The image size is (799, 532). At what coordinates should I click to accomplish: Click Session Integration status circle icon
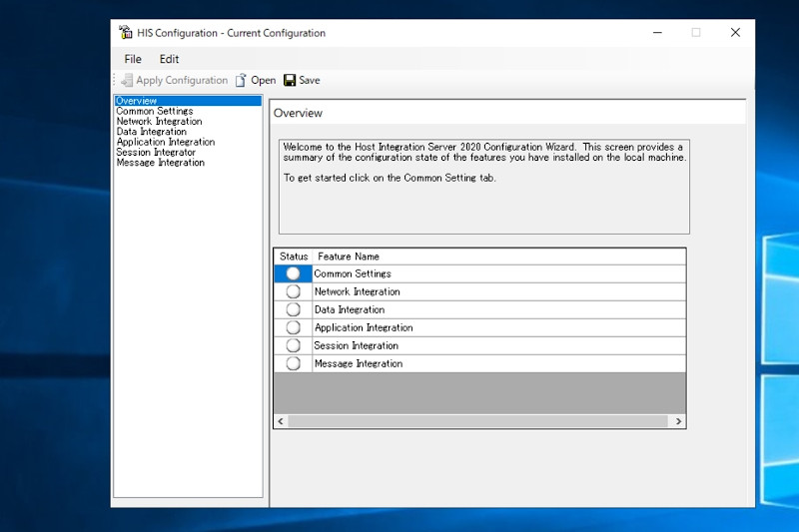[293, 345]
